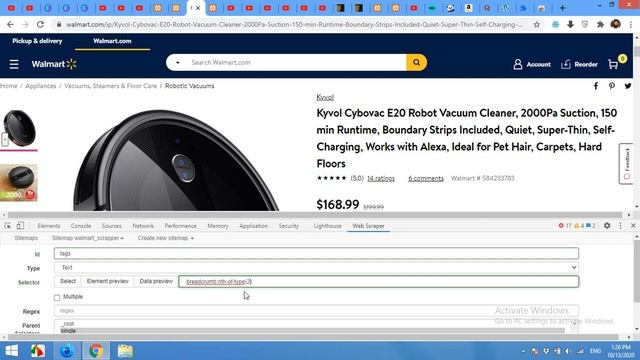Viewport: 640px width, 360px height.
Task: Click the Select button for selector
Action: point(68,281)
